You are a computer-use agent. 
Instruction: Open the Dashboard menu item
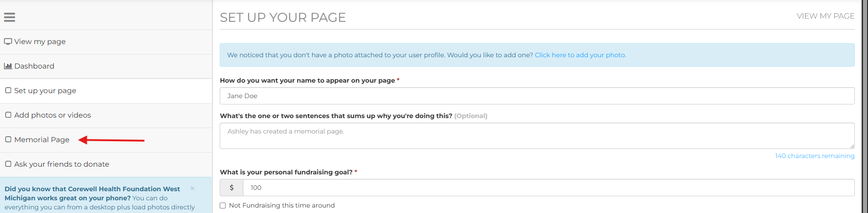pos(35,66)
